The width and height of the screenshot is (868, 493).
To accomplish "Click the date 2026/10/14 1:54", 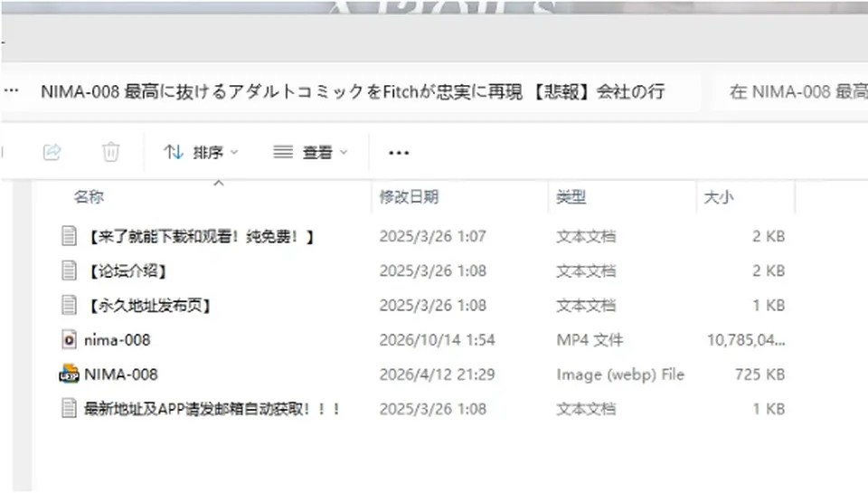I will 437,340.
